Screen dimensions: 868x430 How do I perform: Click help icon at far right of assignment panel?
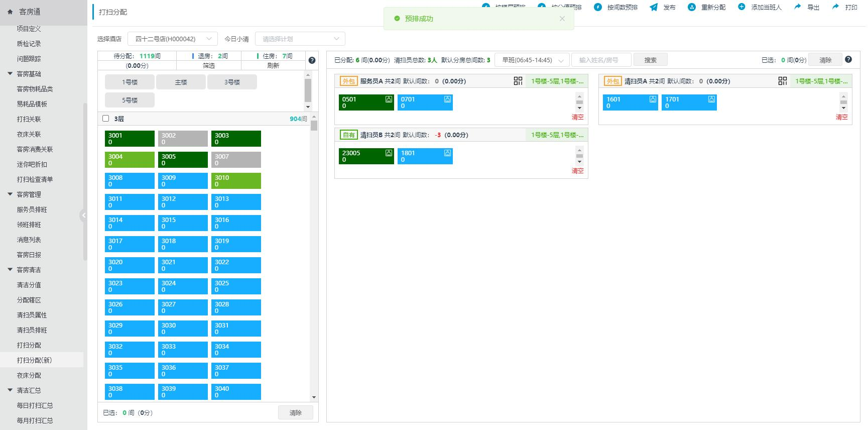(848, 59)
